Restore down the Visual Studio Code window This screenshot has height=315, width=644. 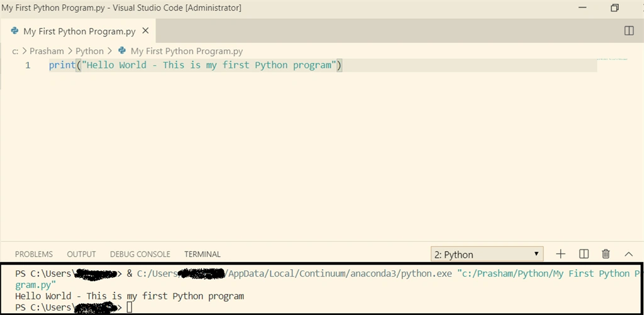614,8
